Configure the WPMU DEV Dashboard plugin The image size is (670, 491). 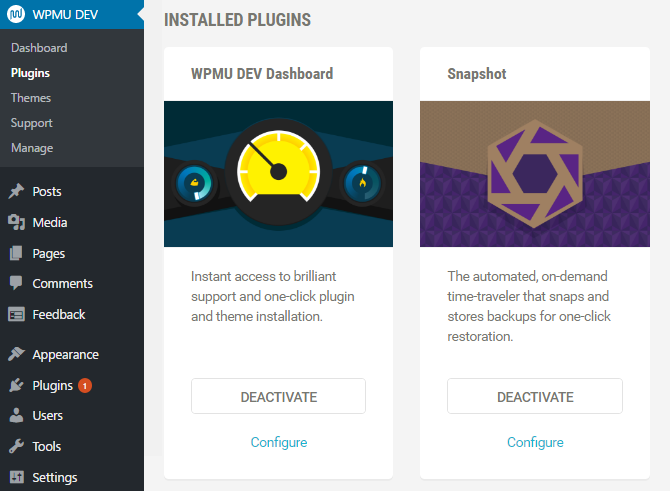click(x=279, y=442)
